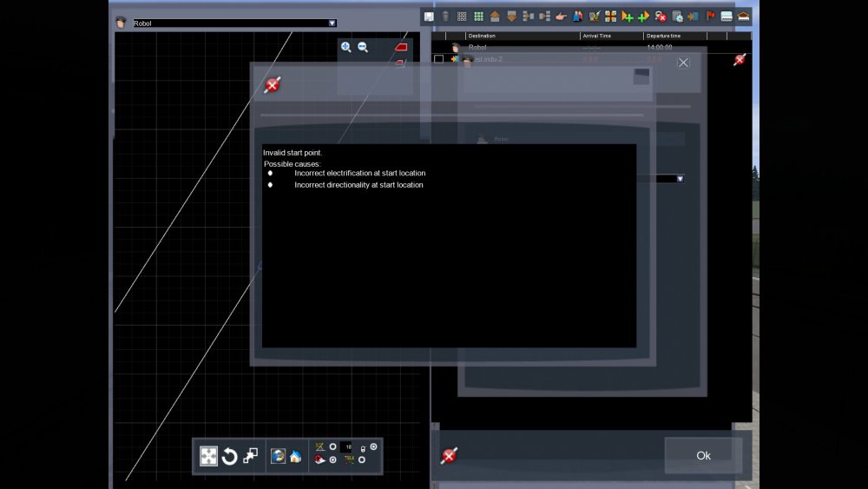This screenshot has width=868, height=489.
Task: Click the blue house home icon
Action: click(x=295, y=457)
